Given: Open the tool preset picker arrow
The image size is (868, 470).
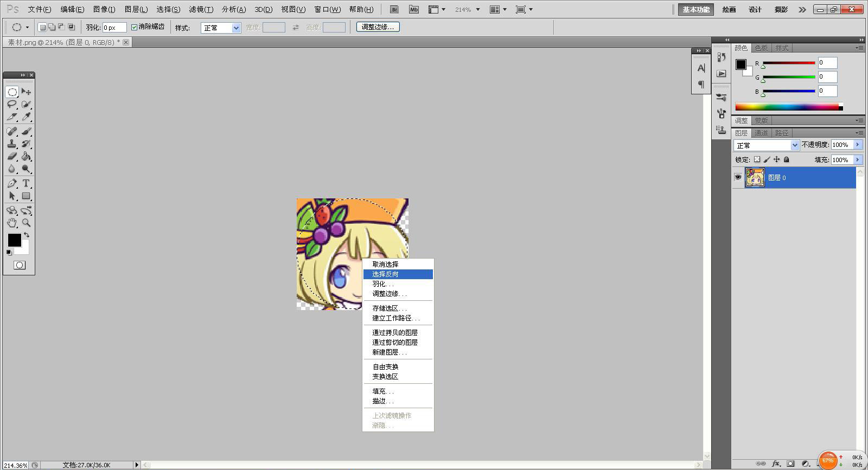Looking at the screenshot, I should point(27,27).
